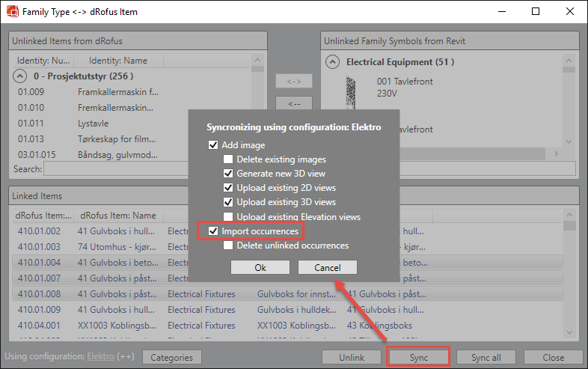
Task: Cancel the synchronizing dialog
Action: click(327, 267)
